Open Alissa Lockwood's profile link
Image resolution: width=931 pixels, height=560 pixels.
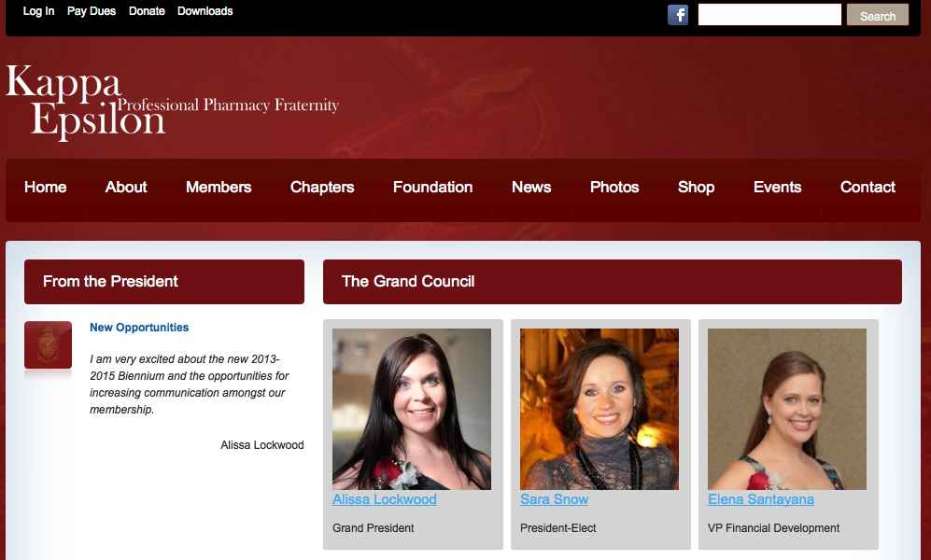click(385, 499)
